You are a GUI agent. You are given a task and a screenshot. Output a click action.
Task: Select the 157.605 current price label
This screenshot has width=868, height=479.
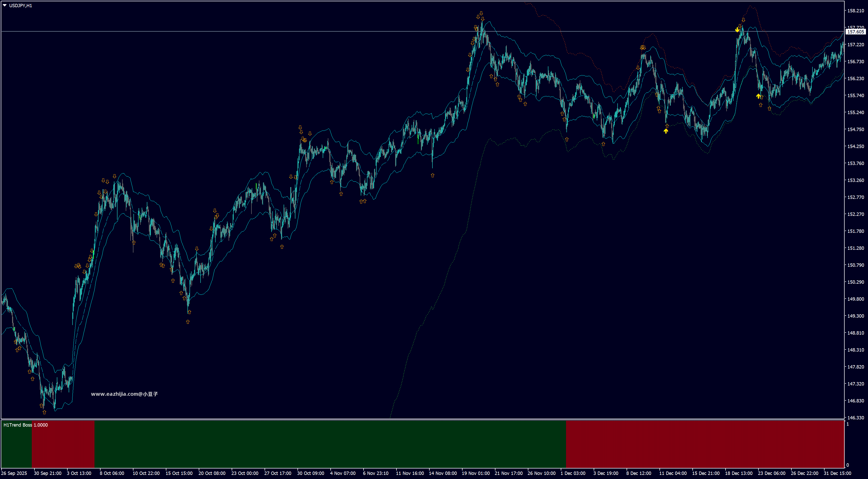(856, 32)
